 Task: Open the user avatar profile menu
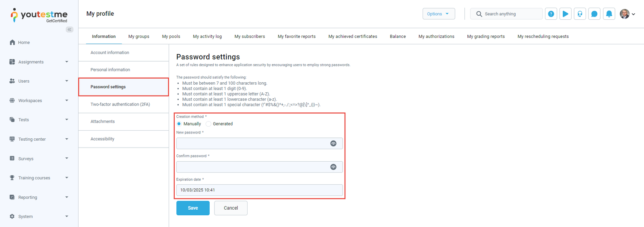point(627,14)
